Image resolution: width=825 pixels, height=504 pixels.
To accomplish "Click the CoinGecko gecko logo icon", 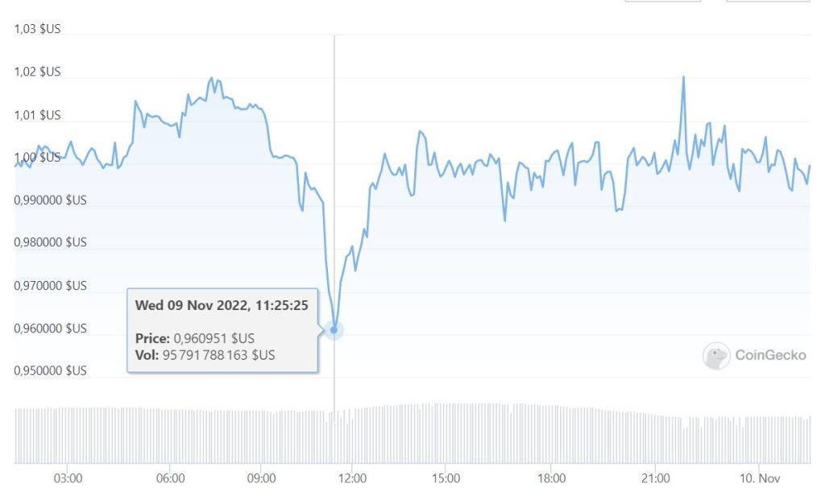I will [716, 356].
